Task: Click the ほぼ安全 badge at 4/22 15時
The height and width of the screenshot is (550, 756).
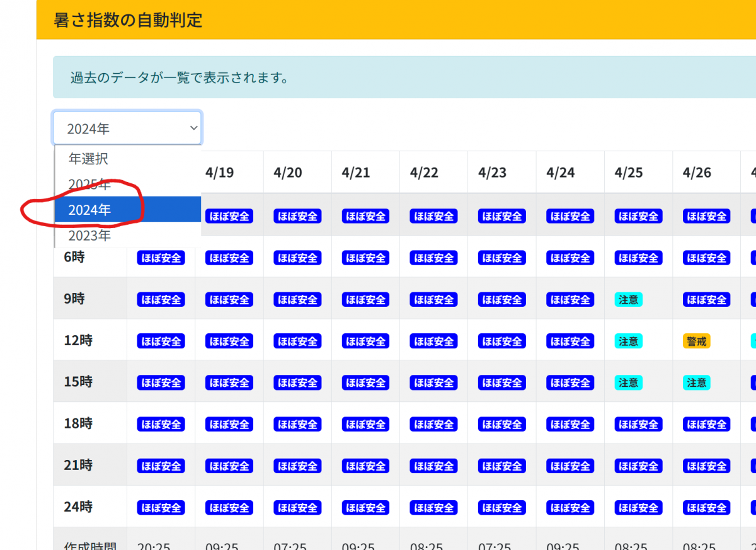Action: pos(433,382)
